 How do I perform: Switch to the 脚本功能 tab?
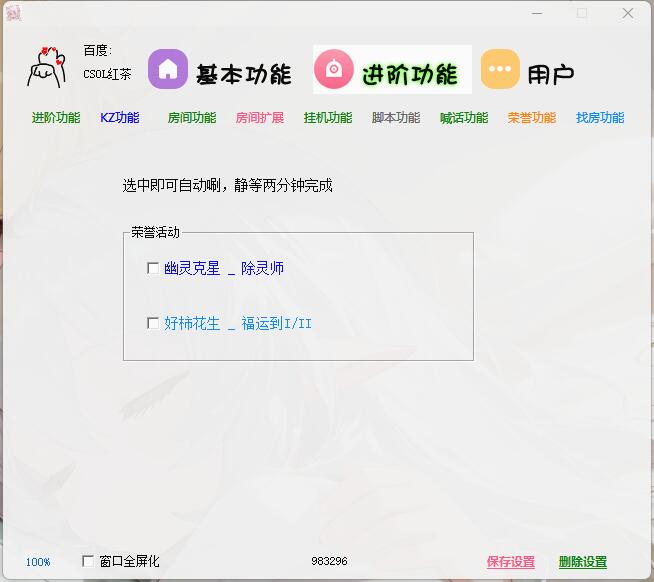(x=396, y=118)
